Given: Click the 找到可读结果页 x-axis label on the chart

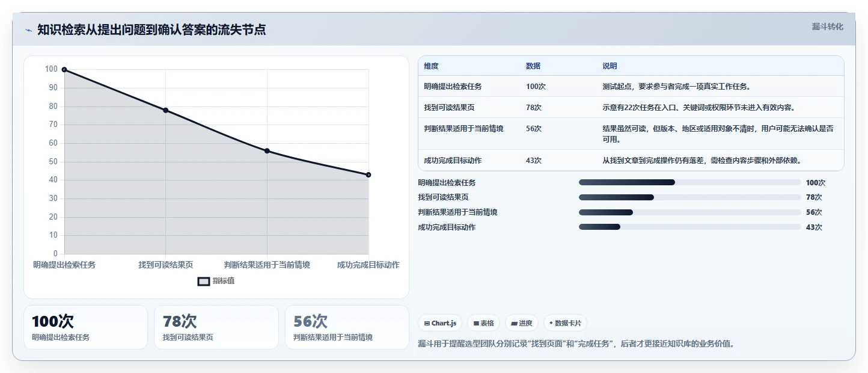Looking at the screenshot, I should pyautogui.click(x=166, y=265).
